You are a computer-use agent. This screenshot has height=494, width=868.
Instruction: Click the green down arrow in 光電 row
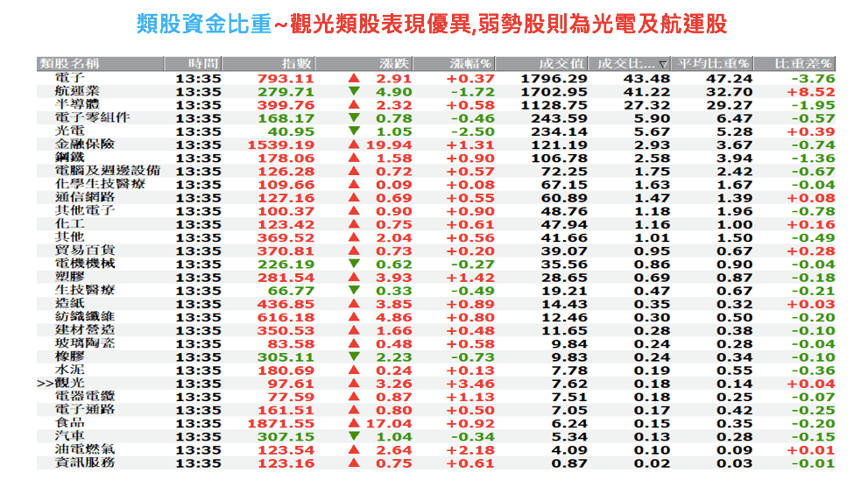pyautogui.click(x=354, y=131)
